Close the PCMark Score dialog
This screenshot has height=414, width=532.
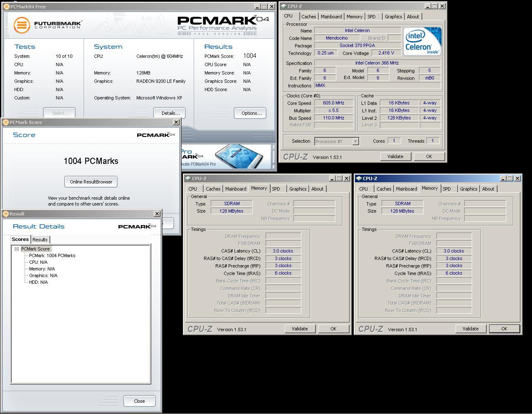click(x=176, y=122)
